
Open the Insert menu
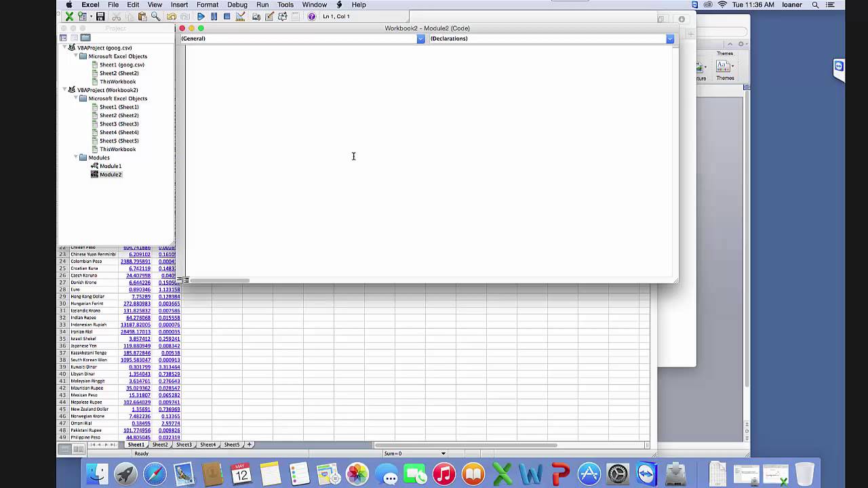coord(179,5)
